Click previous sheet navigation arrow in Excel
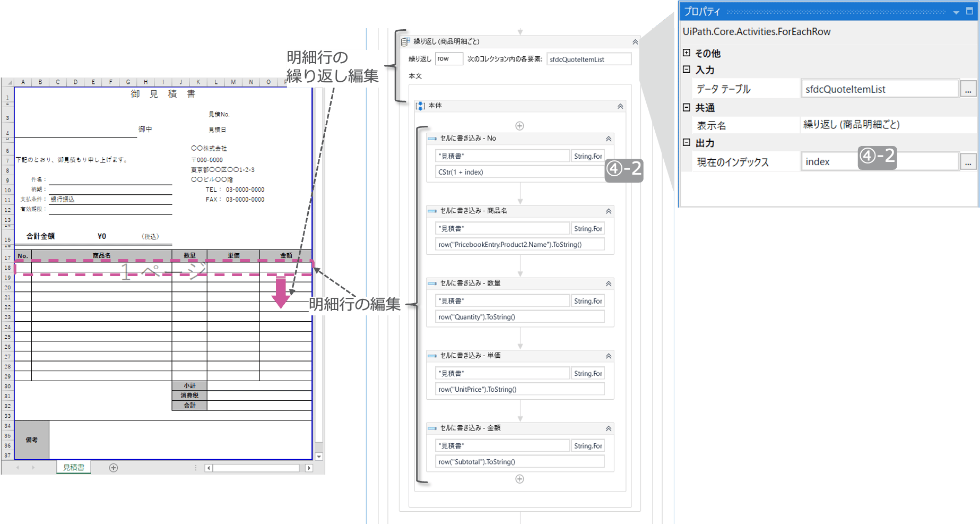Screen dimensions: 980x524 (18, 468)
